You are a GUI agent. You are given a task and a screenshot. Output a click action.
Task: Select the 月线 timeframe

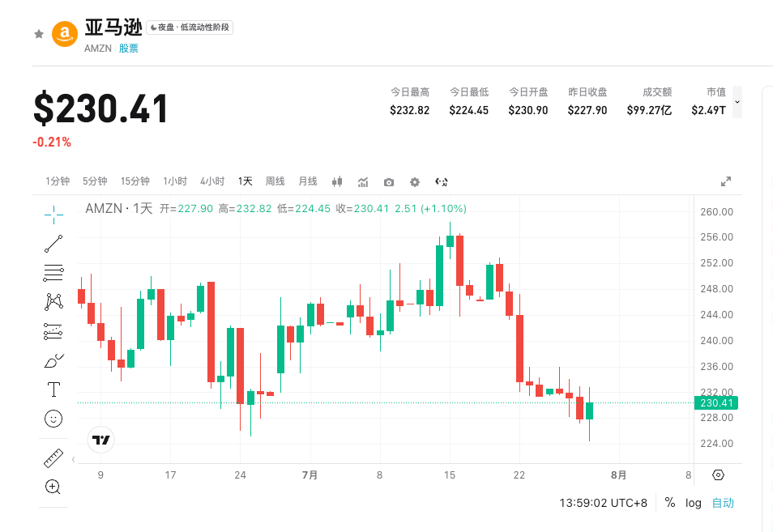point(308,181)
